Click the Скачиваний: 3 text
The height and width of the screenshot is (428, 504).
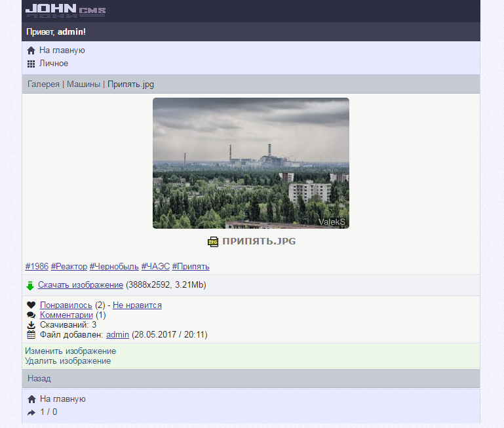click(68, 325)
